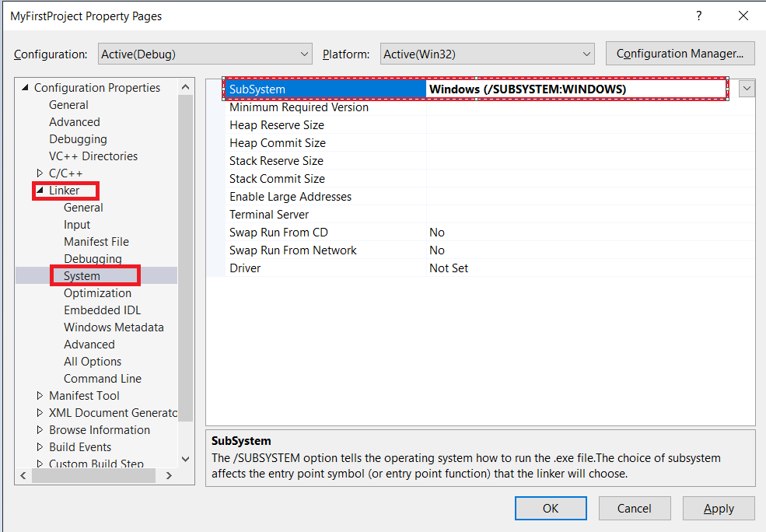
Task: Select General under Linker
Action: click(83, 208)
